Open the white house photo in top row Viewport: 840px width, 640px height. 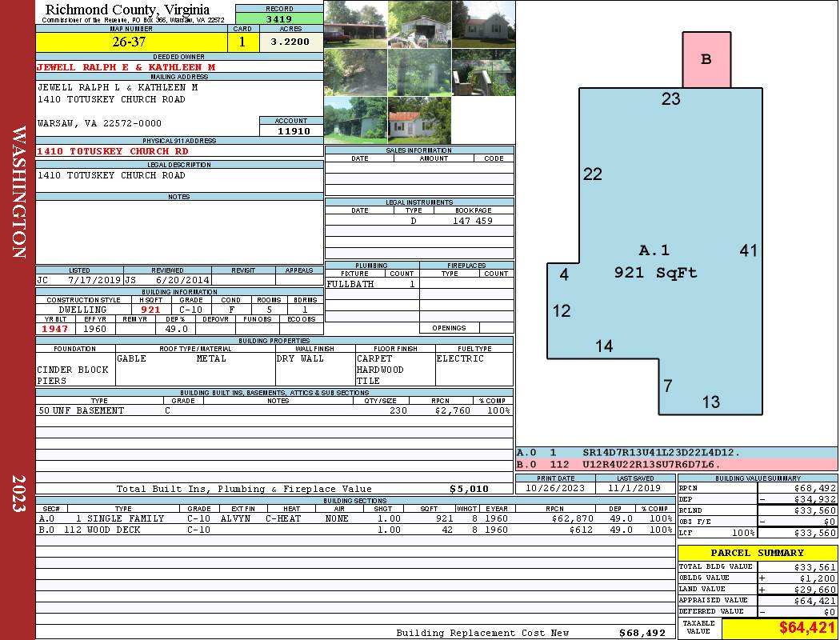coord(483,25)
